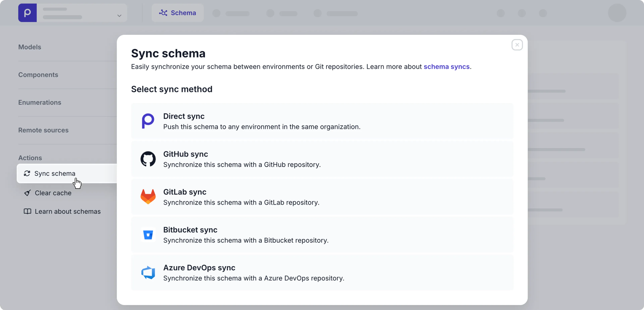Close the Sync schema dialog
644x310 pixels.
(517, 45)
